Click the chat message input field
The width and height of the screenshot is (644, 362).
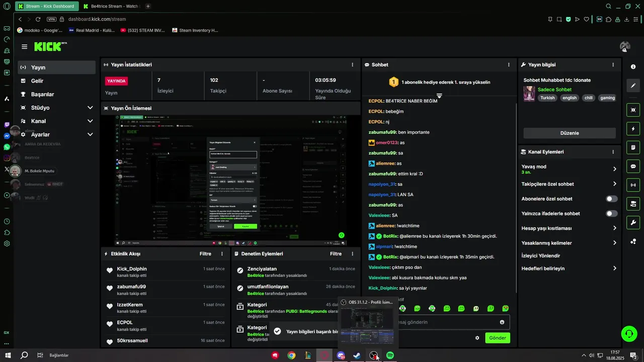pos(448,322)
